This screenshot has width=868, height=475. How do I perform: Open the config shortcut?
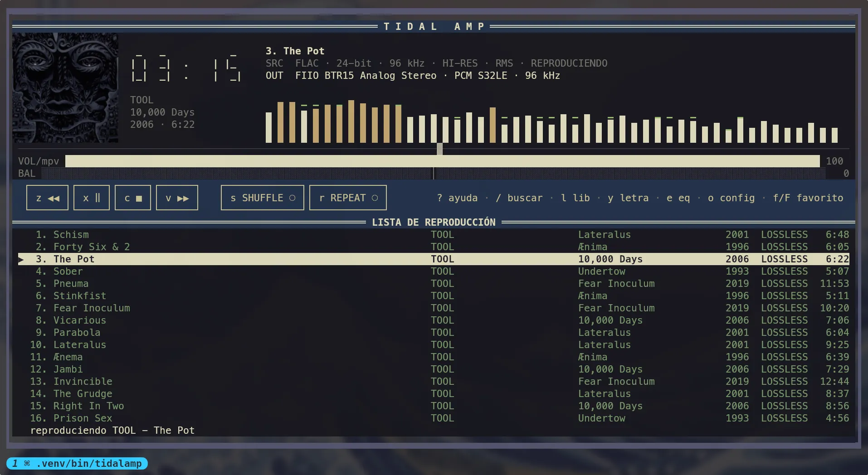(x=731, y=198)
